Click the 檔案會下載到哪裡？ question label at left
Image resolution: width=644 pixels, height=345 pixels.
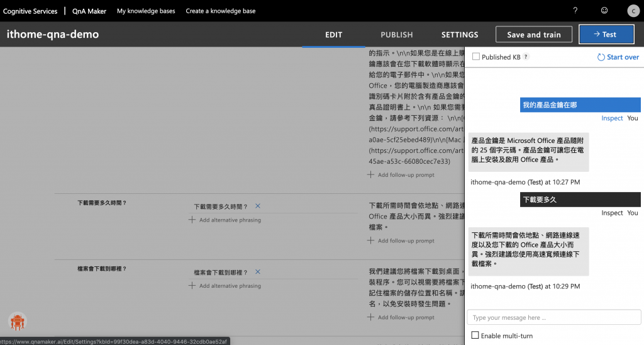[x=102, y=269]
